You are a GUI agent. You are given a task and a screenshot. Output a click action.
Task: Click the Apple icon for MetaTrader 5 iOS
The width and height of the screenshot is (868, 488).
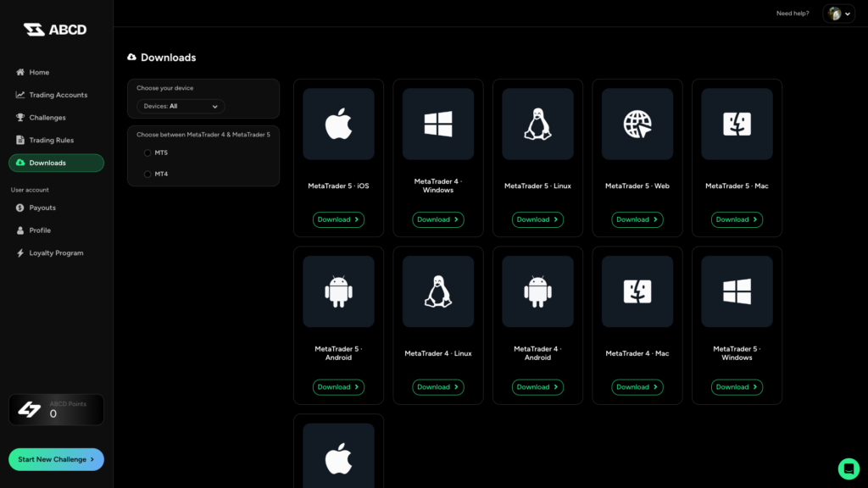click(x=338, y=125)
